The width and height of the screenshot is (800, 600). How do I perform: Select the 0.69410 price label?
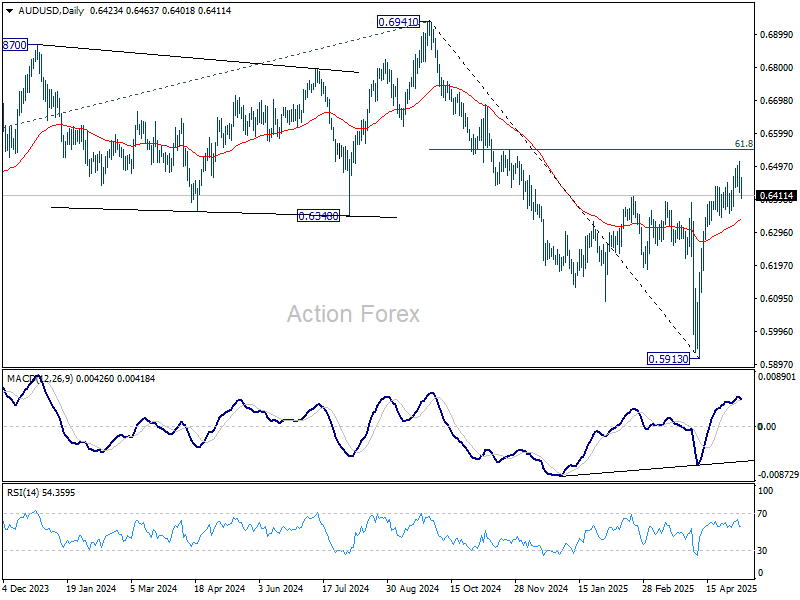point(398,22)
